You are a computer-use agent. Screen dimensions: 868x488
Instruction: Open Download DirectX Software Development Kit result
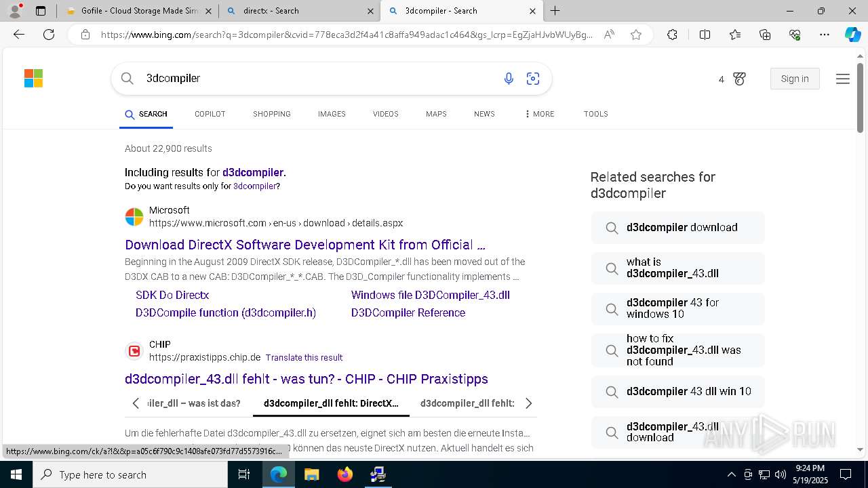tap(305, 245)
